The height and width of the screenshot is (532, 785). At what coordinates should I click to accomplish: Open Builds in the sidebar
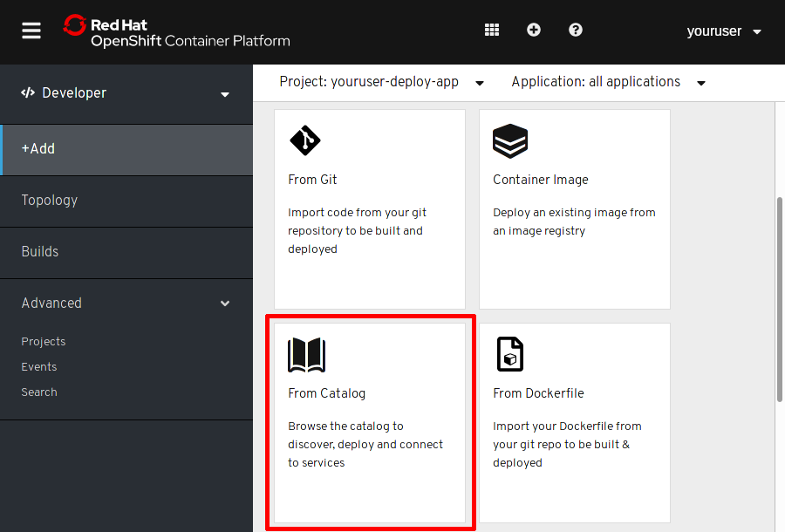click(126, 252)
